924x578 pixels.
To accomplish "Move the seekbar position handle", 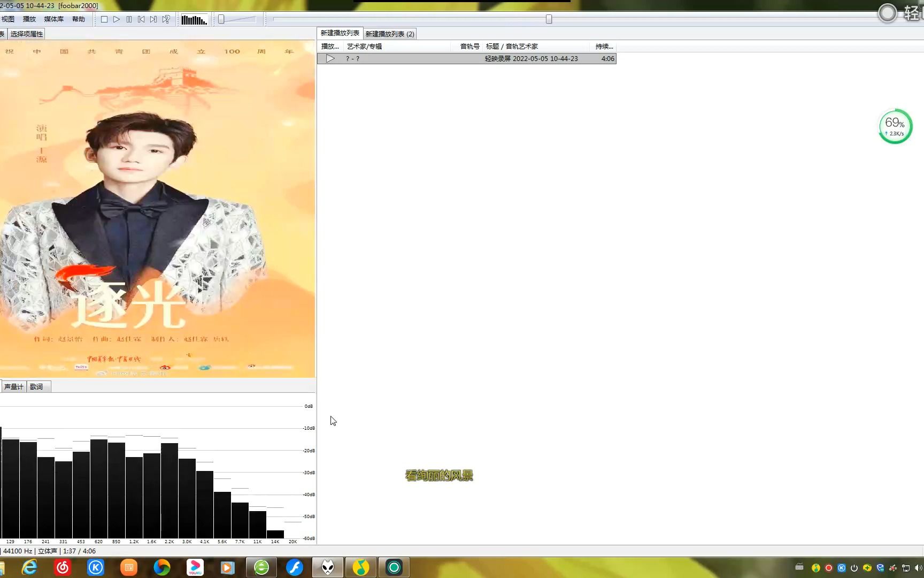I will coord(549,19).
